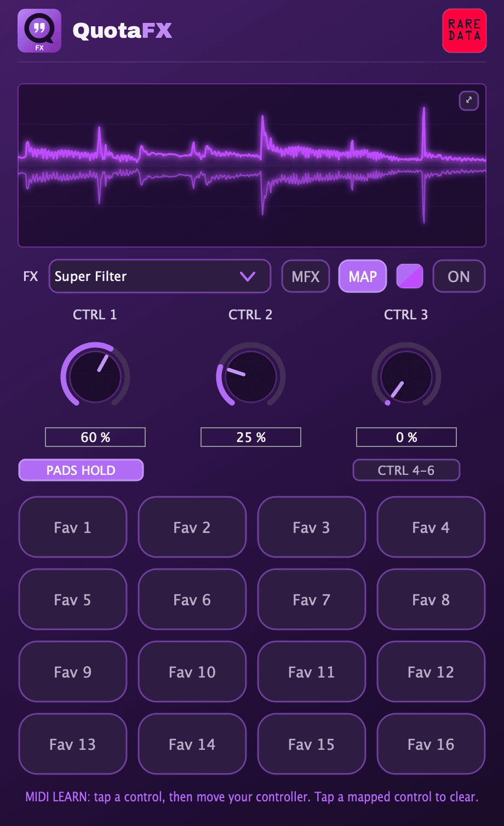This screenshot has height=826, width=504.
Task: Click the waveform display area
Action: pyautogui.click(x=252, y=165)
